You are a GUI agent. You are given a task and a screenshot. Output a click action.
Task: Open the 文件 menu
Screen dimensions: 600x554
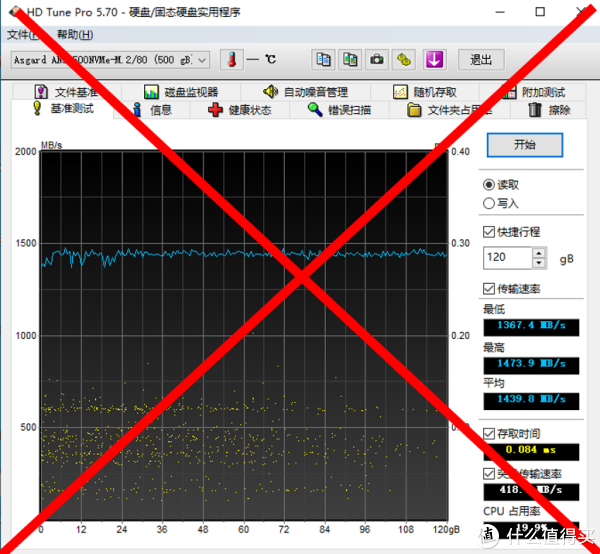pyautogui.click(x=23, y=34)
